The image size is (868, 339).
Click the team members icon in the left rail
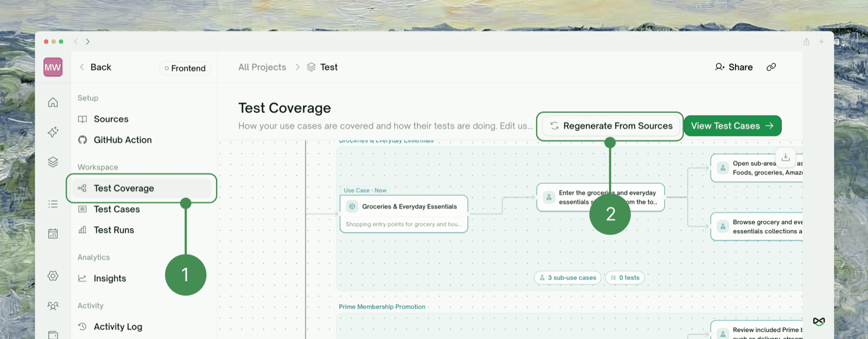tap(53, 306)
